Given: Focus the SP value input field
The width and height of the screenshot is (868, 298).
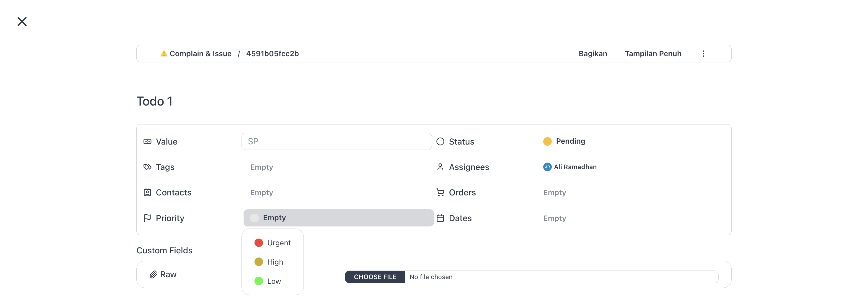Looking at the screenshot, I should coord(336,141).
